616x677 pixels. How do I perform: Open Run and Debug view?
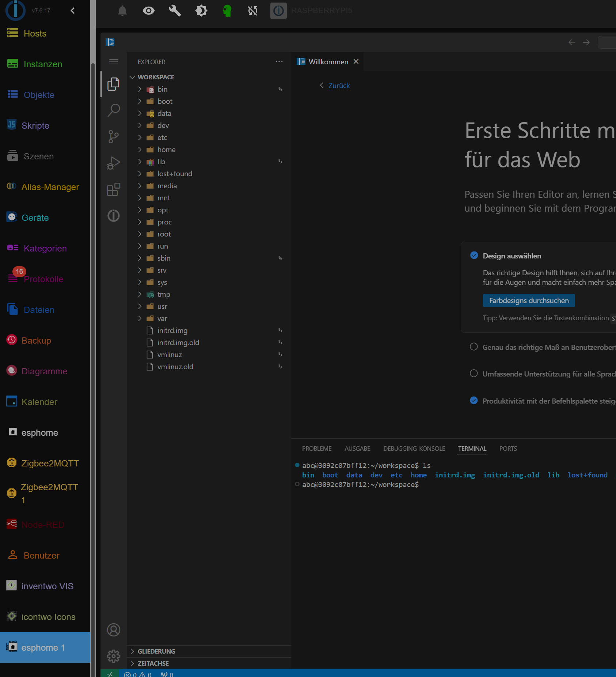pyautogui.click(x=114, y=163)
